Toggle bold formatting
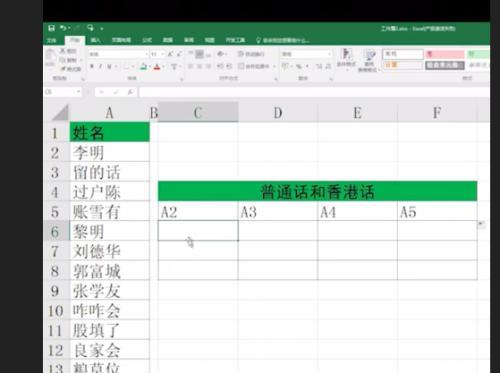 click(92, 67)
